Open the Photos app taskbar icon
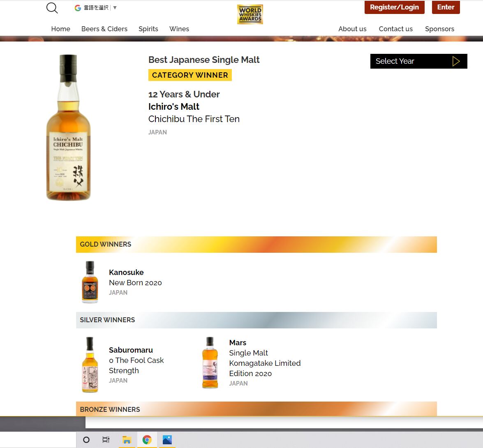 click(x=167, y=440)
